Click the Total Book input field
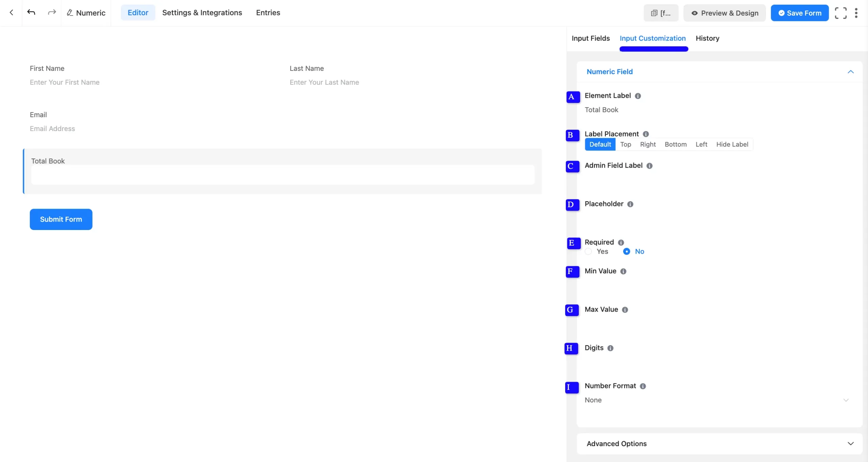 pos(283,175)
